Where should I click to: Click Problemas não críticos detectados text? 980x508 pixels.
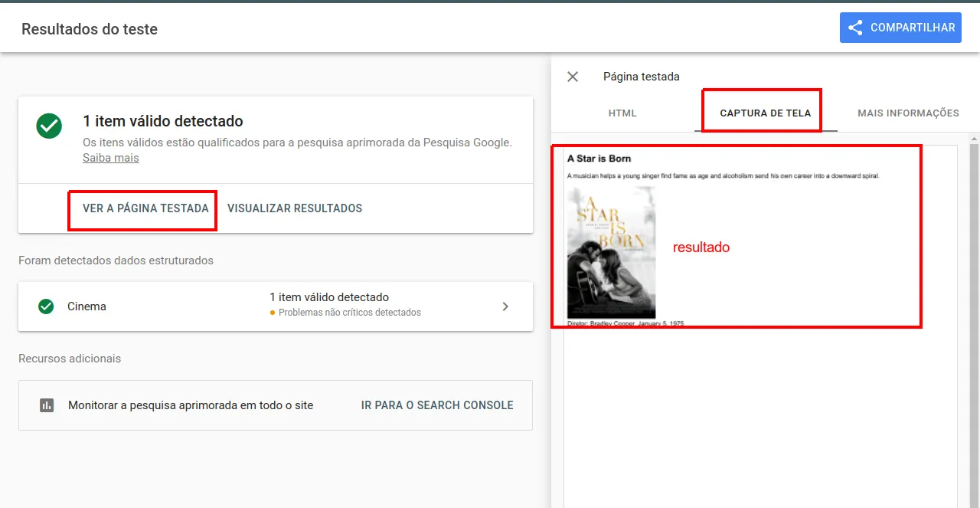pos(350,313)
